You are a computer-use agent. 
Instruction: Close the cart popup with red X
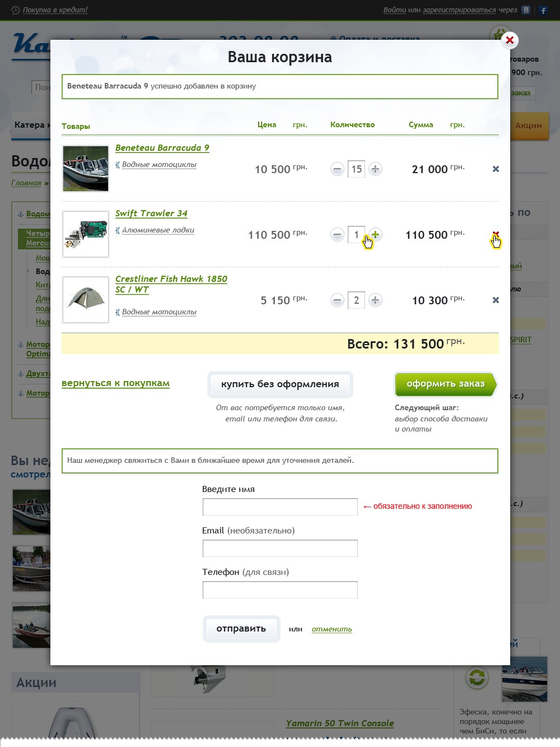tap(510, 40)
